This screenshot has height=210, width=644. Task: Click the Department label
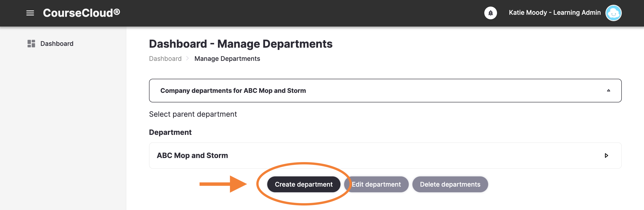tap(170, 132)
